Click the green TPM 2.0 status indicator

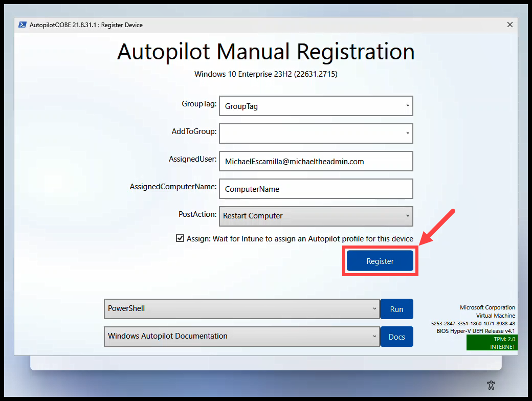pyautogui.click(x=504, y=339)
